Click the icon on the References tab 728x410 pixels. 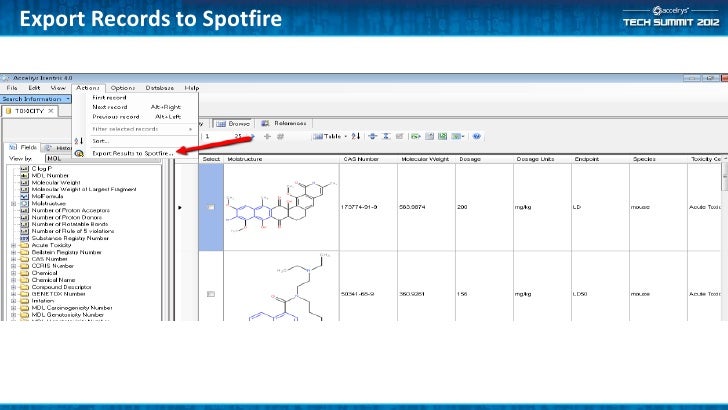click(x=265, y=123)
